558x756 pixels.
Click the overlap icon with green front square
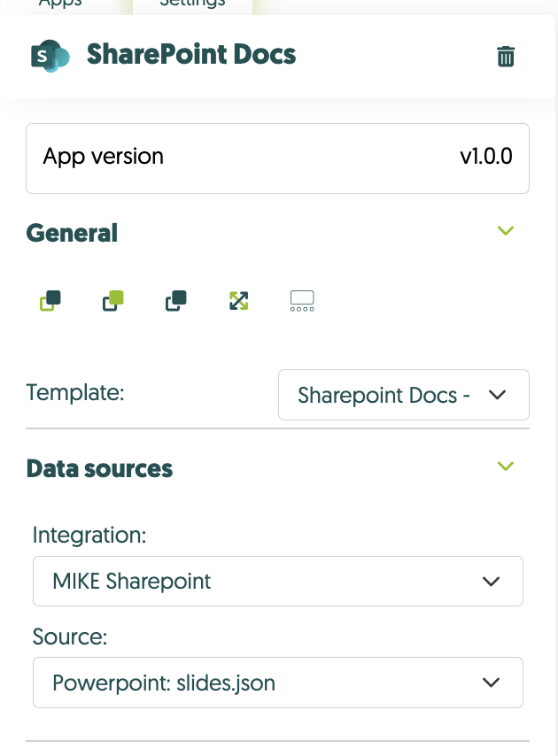point(113,301)
